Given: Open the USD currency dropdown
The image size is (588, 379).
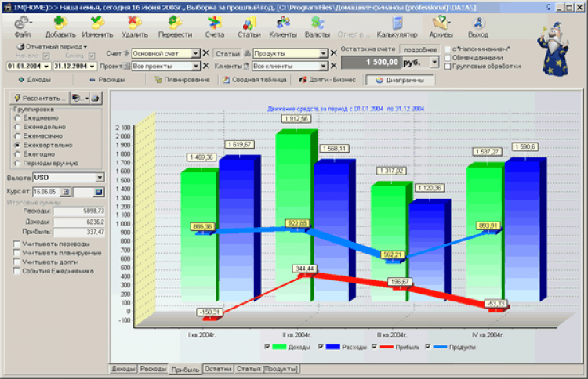Looking at the screenshot, I should 100,178.
